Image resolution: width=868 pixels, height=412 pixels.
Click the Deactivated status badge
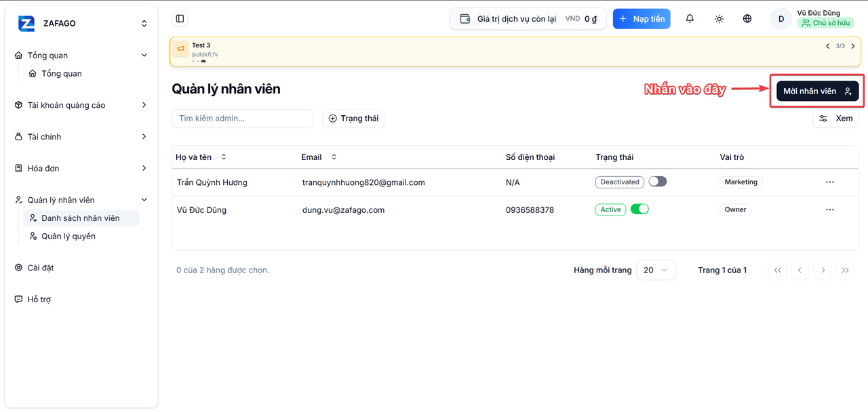620,182
